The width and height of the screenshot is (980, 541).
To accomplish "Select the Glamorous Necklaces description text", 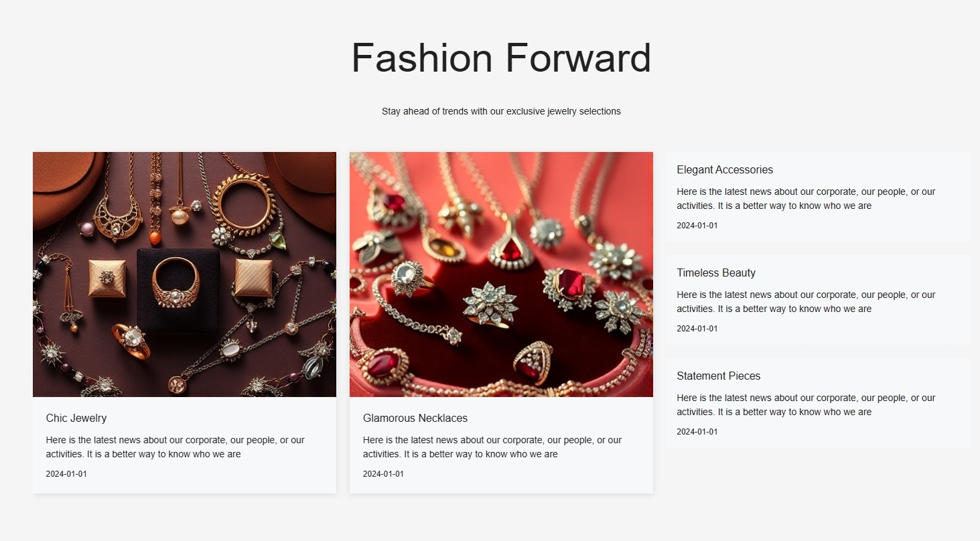I will [492, 447].
